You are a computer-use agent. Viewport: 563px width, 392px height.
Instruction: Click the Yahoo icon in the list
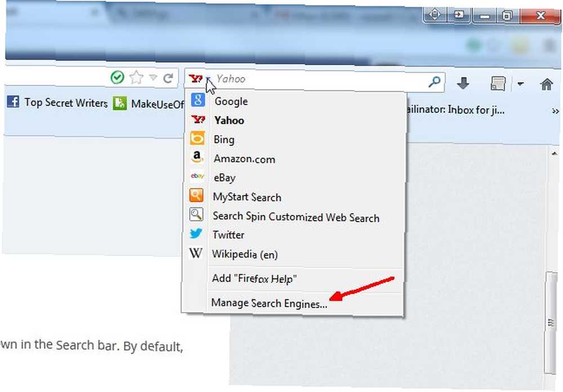(x=198, y=119)
